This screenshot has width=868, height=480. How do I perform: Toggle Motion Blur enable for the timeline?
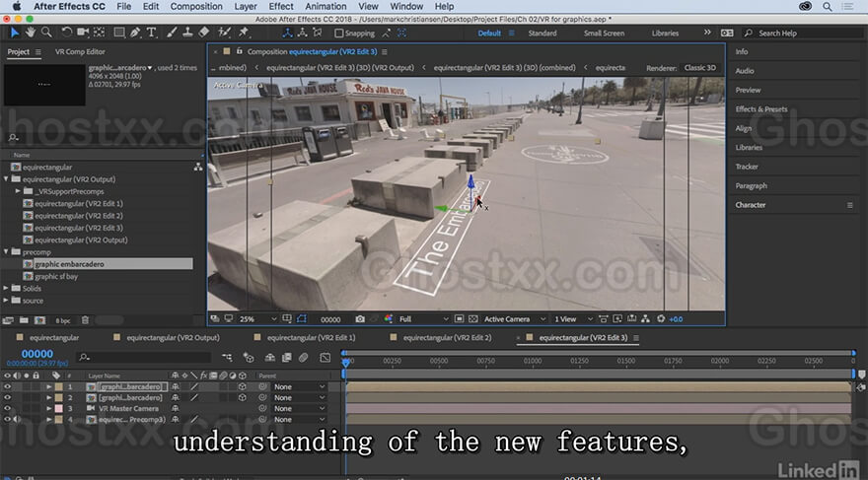point(304,358)
